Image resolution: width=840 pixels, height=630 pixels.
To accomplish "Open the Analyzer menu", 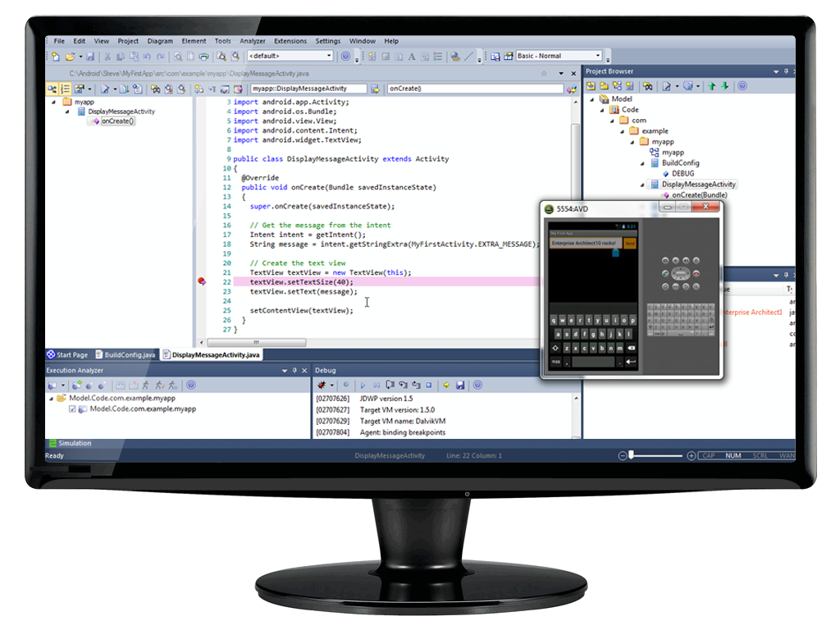I will click(253, 41).
